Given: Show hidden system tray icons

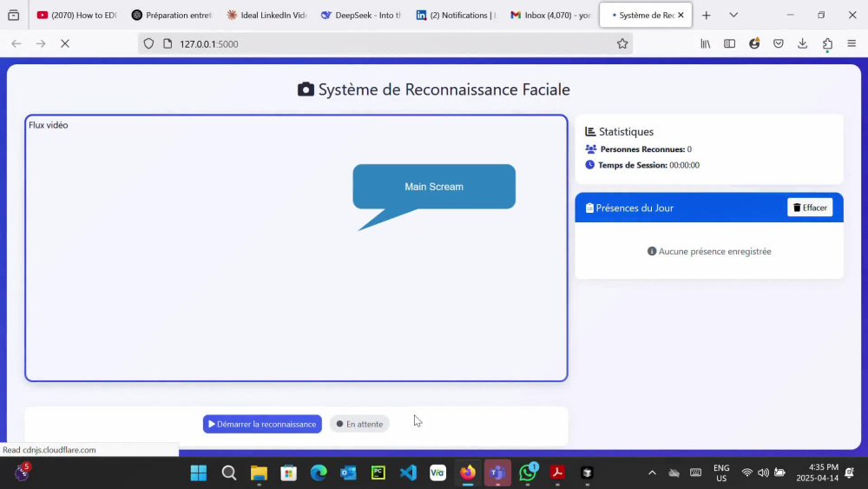Looking at the screenshot, I should (x=652, y=473).
